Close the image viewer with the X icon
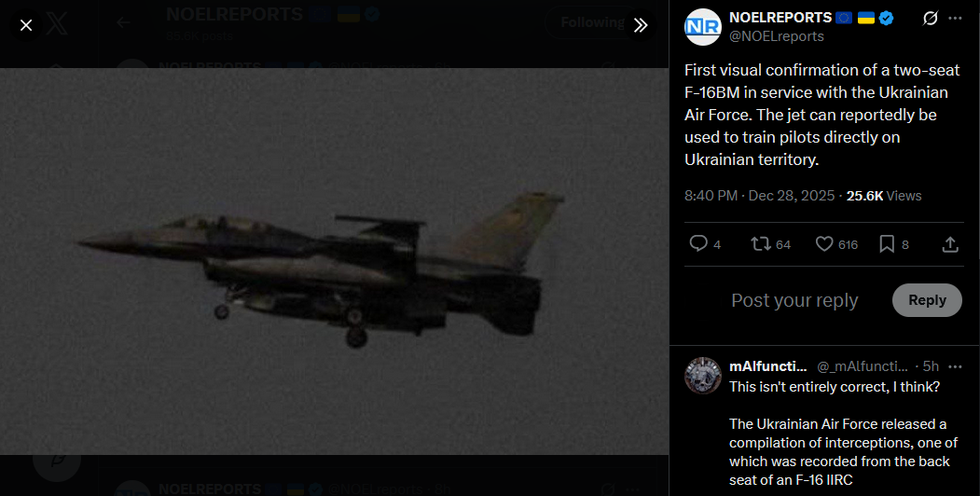 pos(26,25)
